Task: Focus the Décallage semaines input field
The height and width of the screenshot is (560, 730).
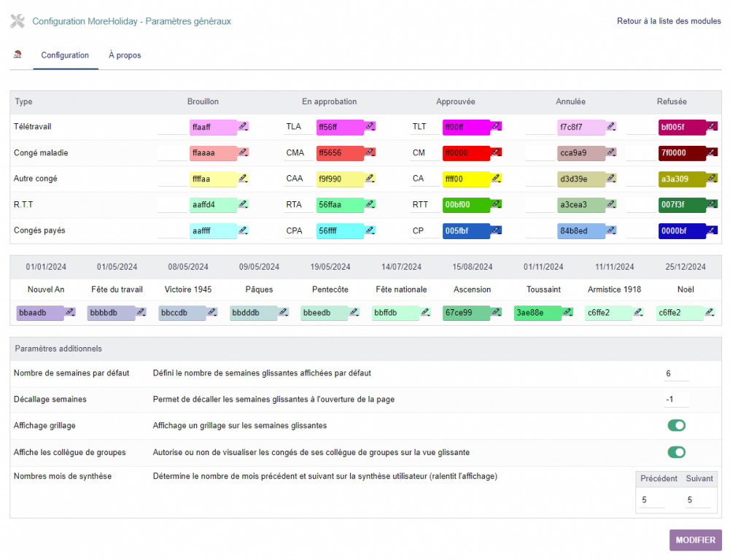Action: [x=675, y=400]
